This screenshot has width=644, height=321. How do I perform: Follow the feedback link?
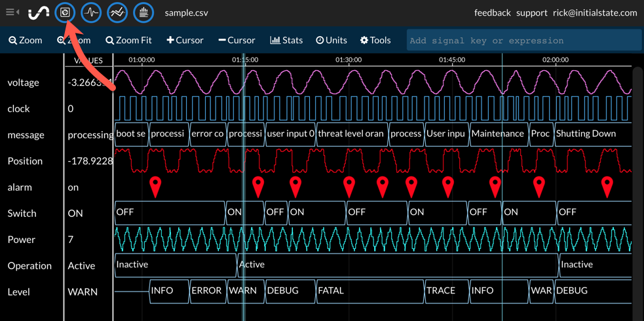(x=492, y=12)
